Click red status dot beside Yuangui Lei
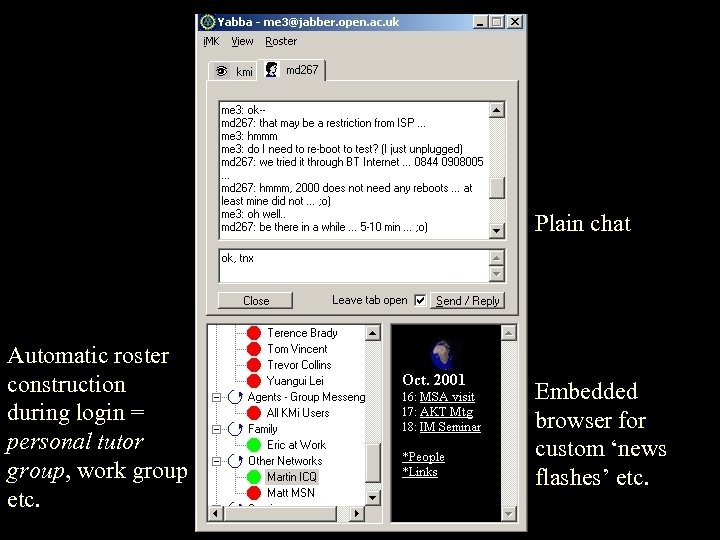This screenshot has width=720, height=540. click(x=253, y=381)
